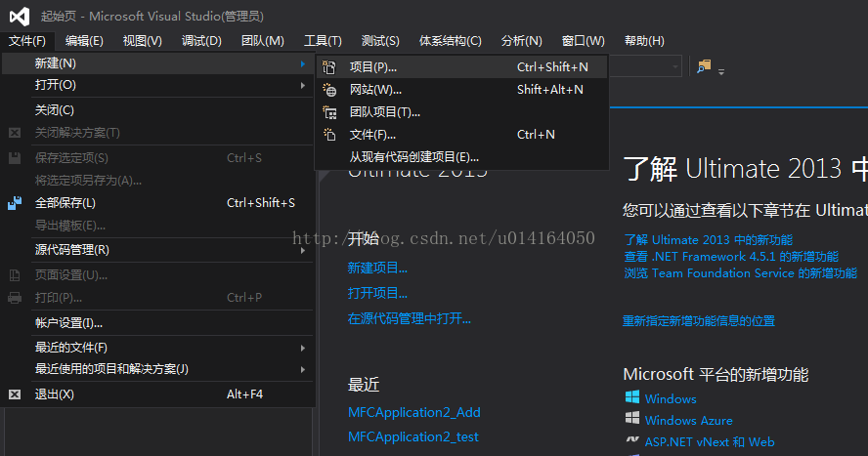The width and height of the screenshot is (868, 456).
Task: Expand the 最近的文件(F) submenu arrow
Action: [x=302, y=348]
